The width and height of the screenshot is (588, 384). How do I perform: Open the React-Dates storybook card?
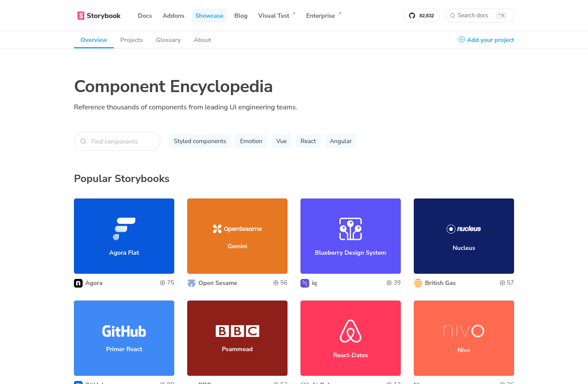pyautogui.click(x=351, y=338)
